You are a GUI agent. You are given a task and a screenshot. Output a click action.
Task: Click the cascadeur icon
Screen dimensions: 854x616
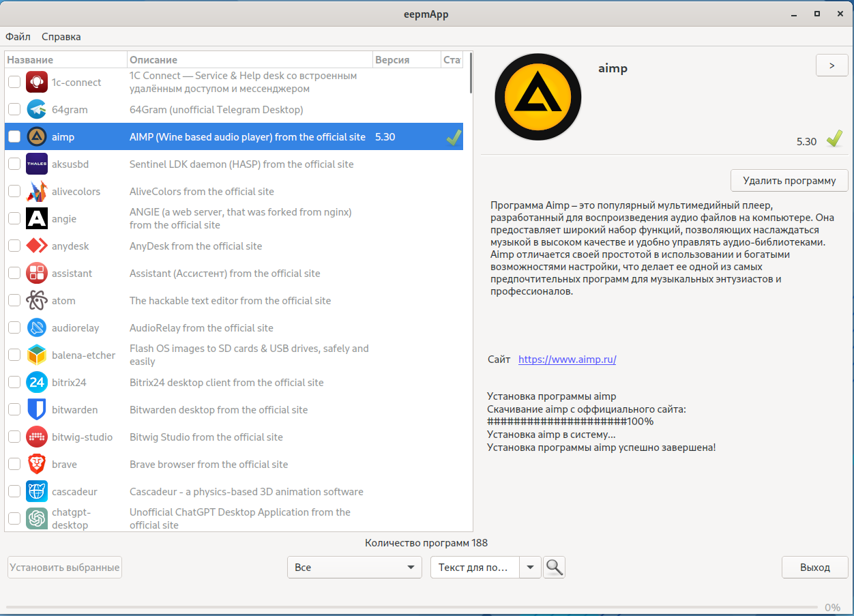[x=37, y=491]
